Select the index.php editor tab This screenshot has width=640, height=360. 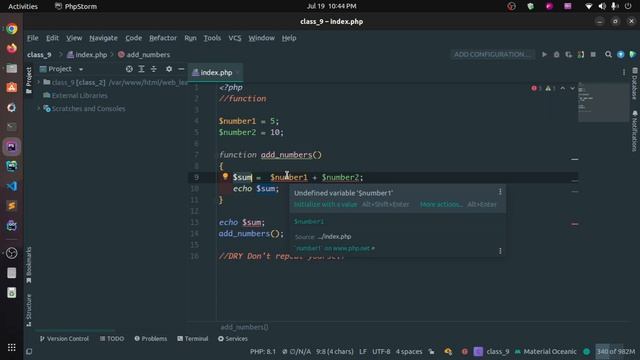pos(216,72)
